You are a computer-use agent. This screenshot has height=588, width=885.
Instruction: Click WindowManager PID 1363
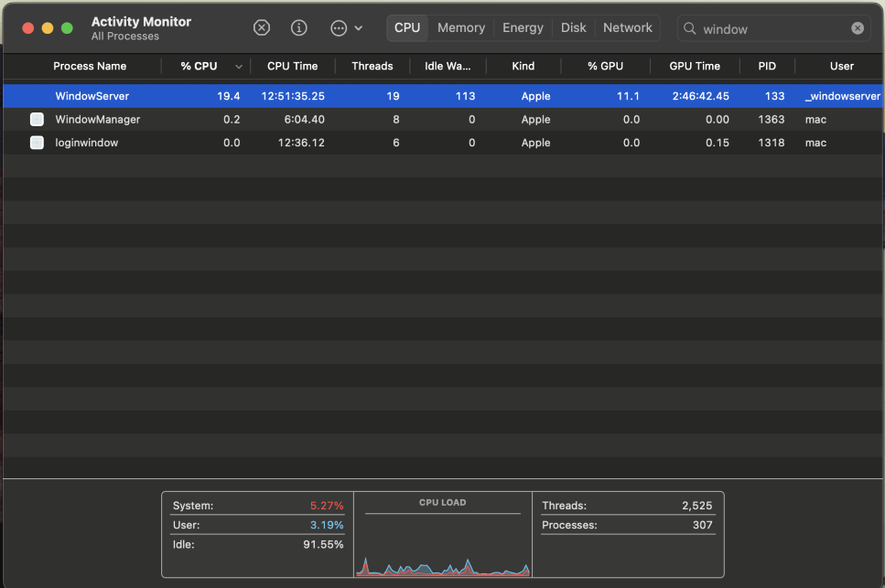[771, 120]
